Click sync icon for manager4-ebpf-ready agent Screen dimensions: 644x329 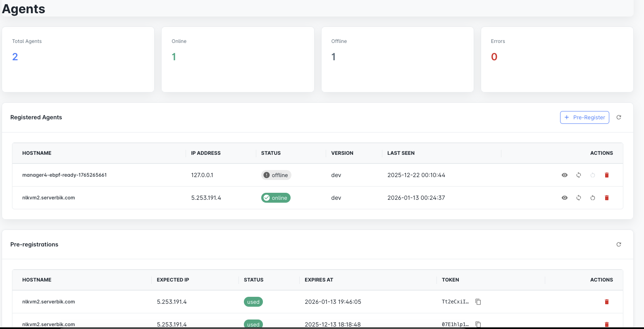tap(579, 175)
